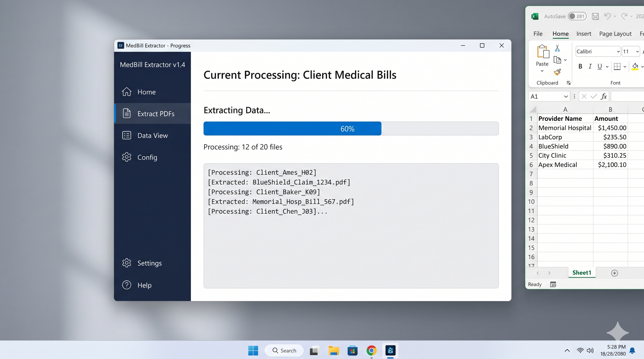Click the status bar macro record icon
The image size is (644, 359).
pos(553,284)
